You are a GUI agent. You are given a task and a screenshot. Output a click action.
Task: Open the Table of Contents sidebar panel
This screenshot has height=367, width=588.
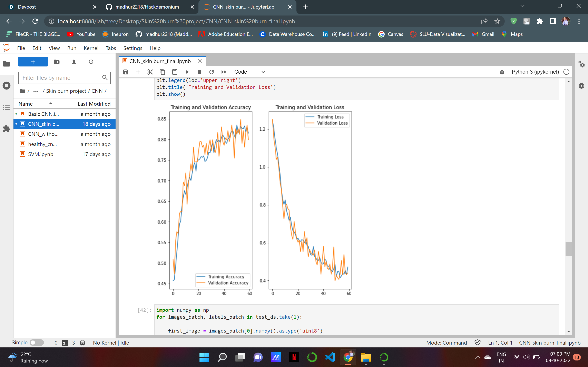click(x=7, y=107)
